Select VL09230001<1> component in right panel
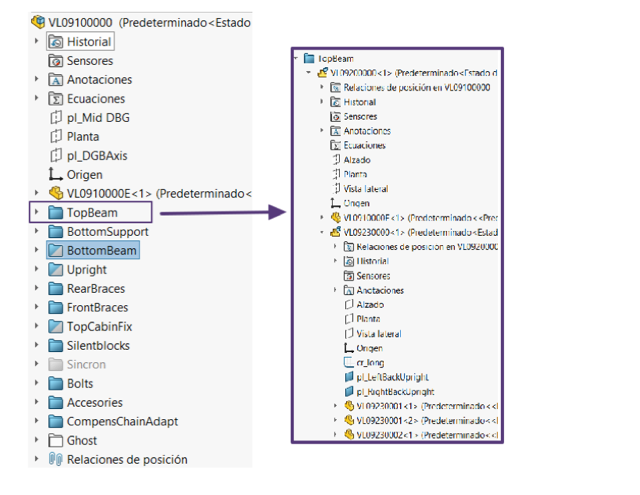This screenshot has height=495, width=640. (427, 406)
